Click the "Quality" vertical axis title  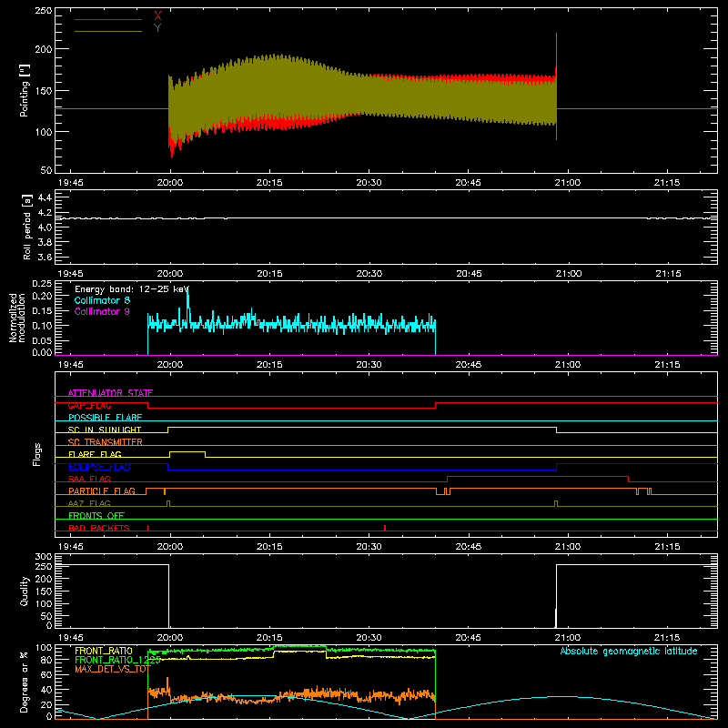coord(25,591)
